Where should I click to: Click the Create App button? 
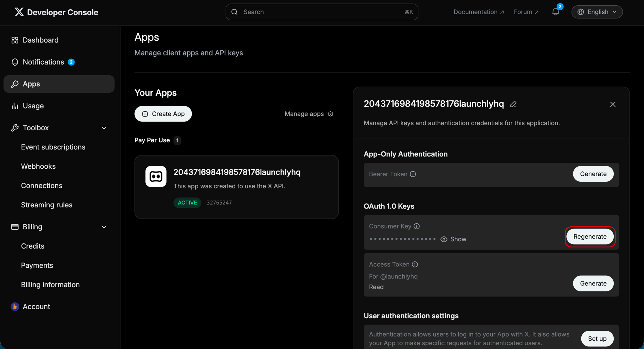[x=163, y=114]
